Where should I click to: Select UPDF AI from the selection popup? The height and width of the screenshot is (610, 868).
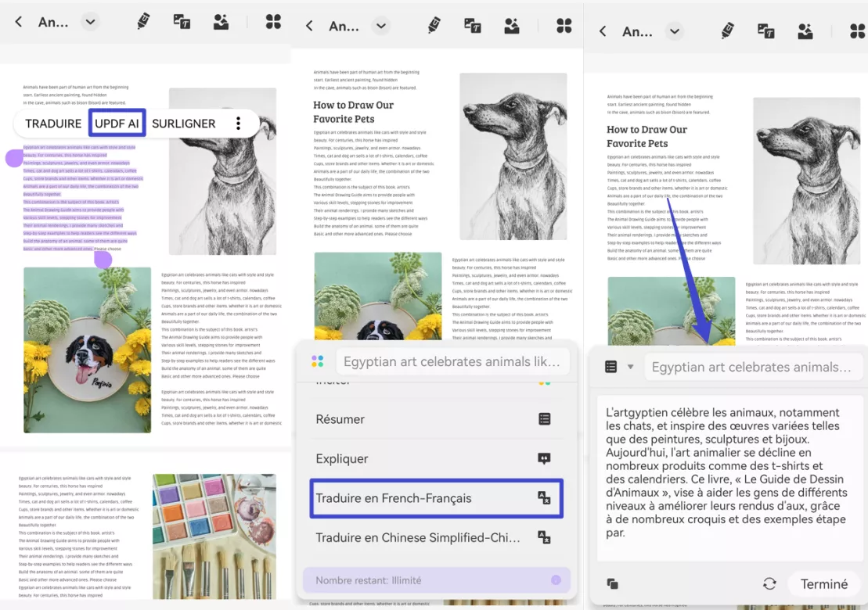tap(116, 123)
